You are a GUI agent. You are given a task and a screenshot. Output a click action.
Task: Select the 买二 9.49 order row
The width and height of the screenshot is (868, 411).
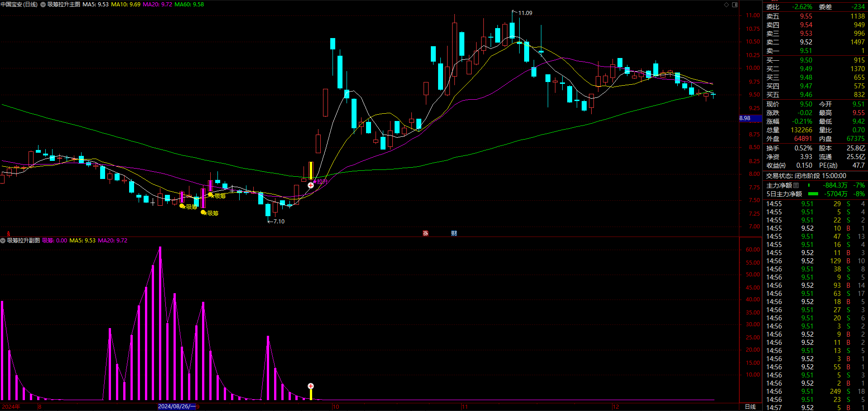click(x=815, y=69)
